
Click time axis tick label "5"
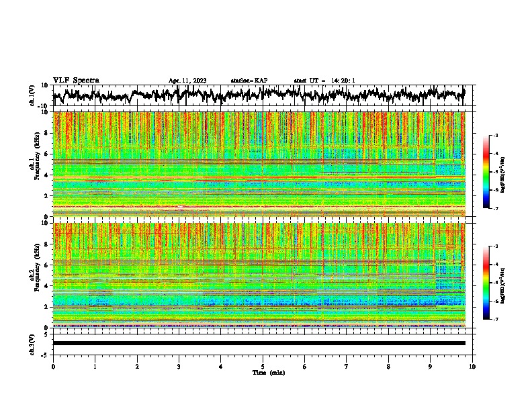pos(263,367)
